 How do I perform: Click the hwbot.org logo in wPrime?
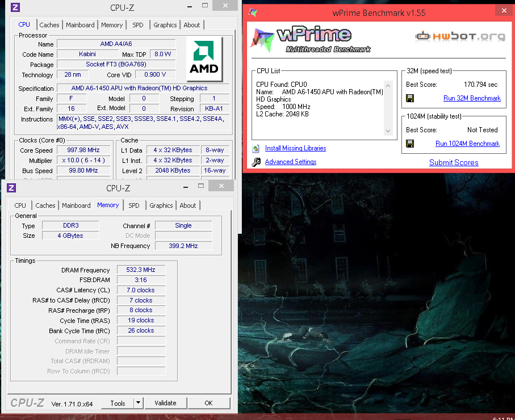[460, 36]
